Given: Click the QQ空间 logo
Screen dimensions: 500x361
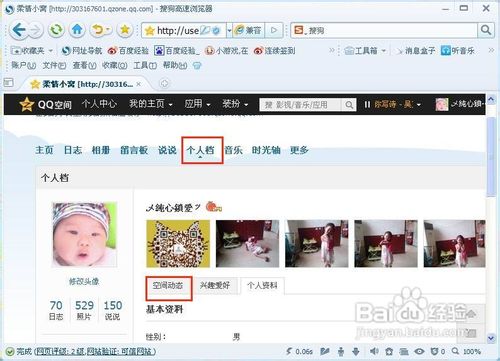Looking at the screenshot, I should point(45,104).
